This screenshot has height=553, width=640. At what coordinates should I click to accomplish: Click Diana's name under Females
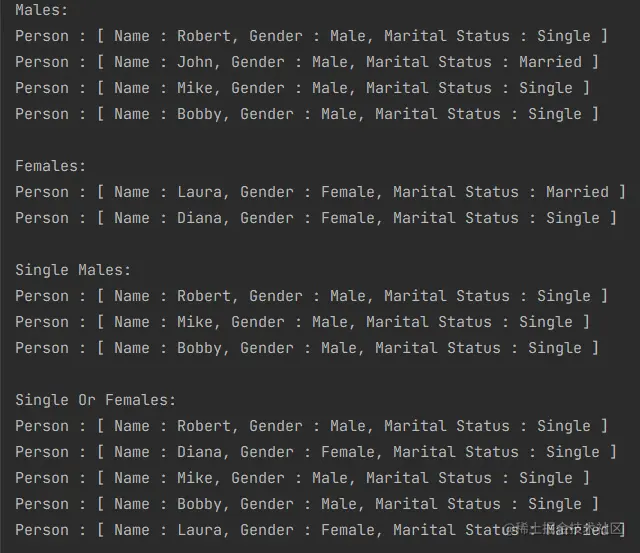point(199,218)
